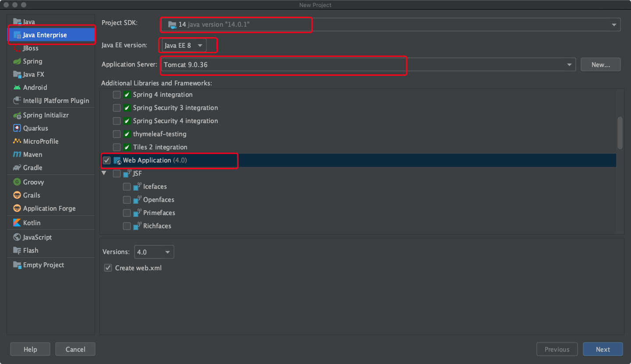631x364 pixels.
Task: Select Kotlin project type
Action: click(51, 223)
